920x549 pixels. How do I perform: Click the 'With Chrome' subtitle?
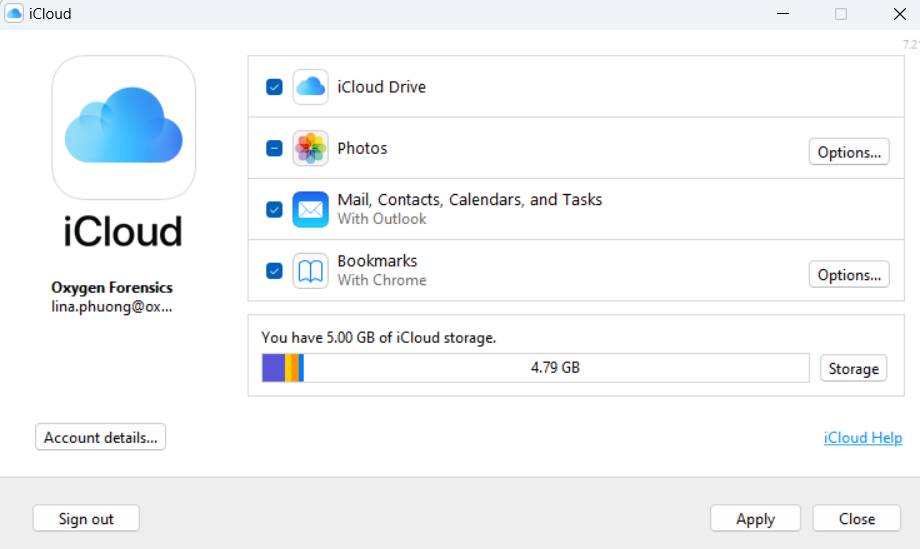pyautogui.click(x=382, y=280)
